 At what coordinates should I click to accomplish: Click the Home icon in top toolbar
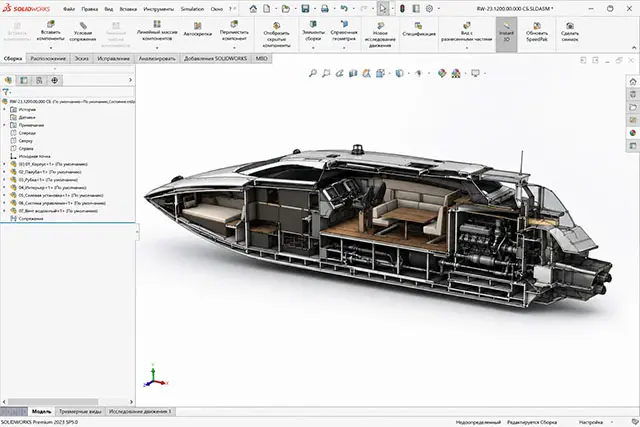253,9
